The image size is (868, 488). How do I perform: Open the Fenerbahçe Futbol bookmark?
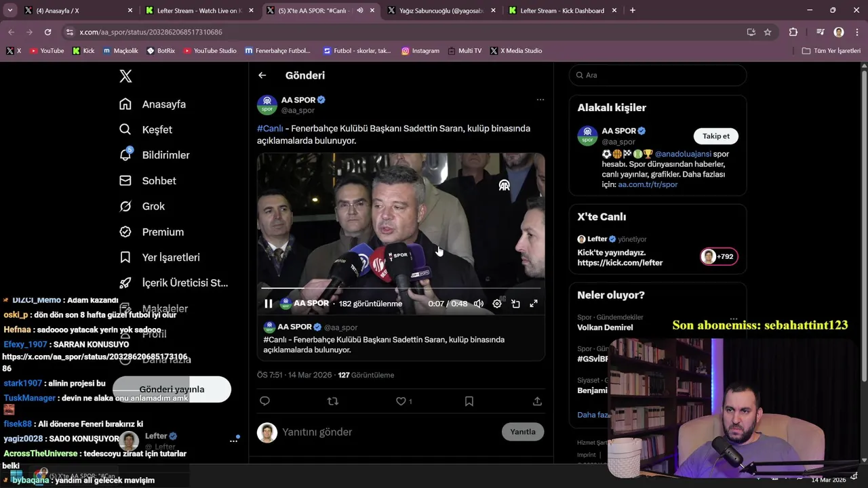[278, 51]
